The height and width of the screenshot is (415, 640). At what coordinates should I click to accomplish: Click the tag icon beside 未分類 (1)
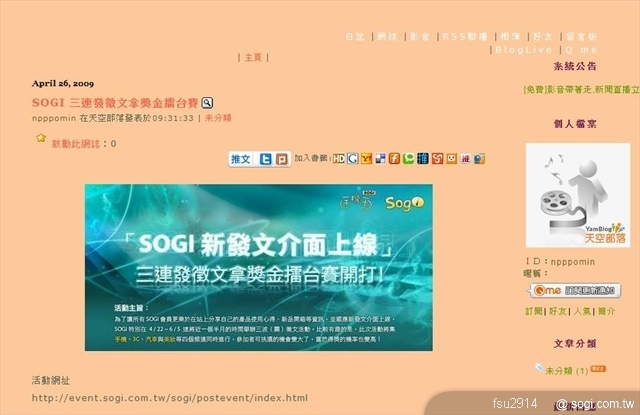[x=539, y=367]
